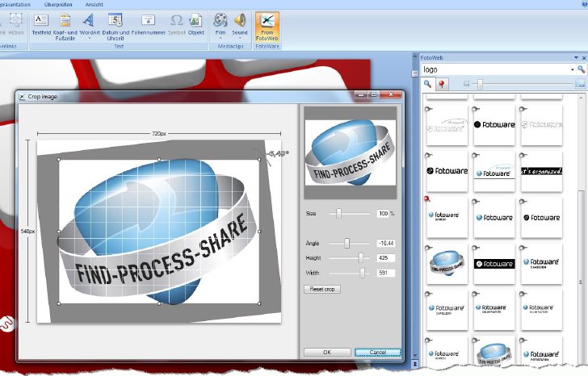
Task: Click the greyed Aktion icon
Action: (x=16, y=20)
